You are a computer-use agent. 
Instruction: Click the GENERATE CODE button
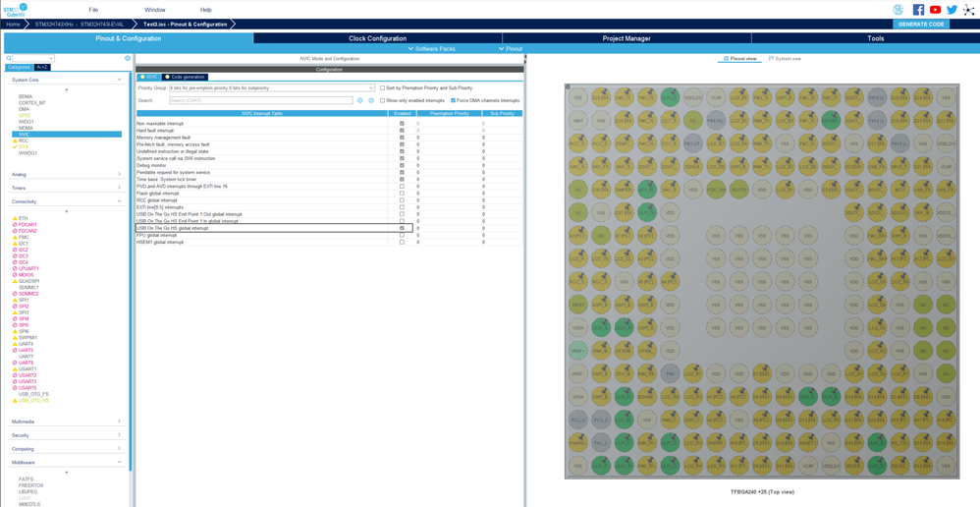[x=920, y=24]
